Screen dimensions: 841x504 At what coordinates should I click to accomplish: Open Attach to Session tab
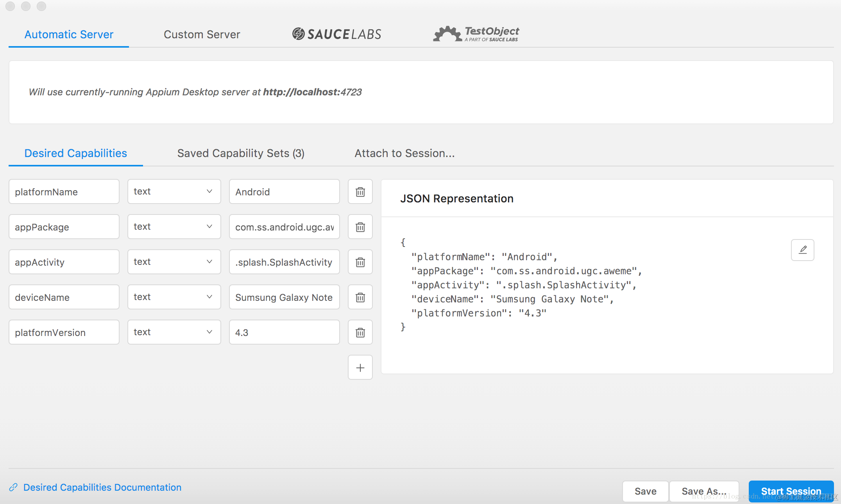pyautogui.click(x=404, y=153)
